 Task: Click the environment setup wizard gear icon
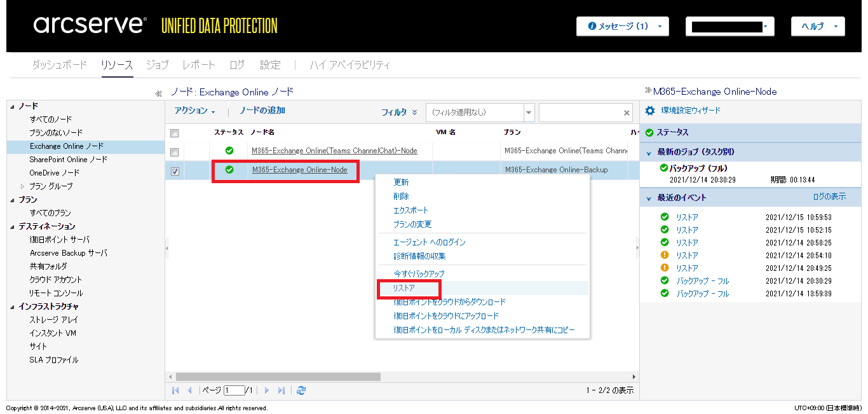[650, 111]
